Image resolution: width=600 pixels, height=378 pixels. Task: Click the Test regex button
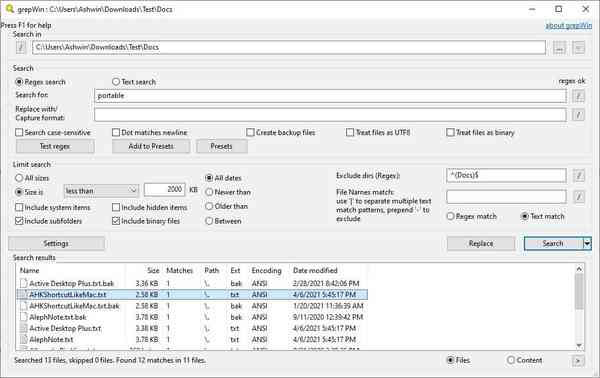coord(55,146)
